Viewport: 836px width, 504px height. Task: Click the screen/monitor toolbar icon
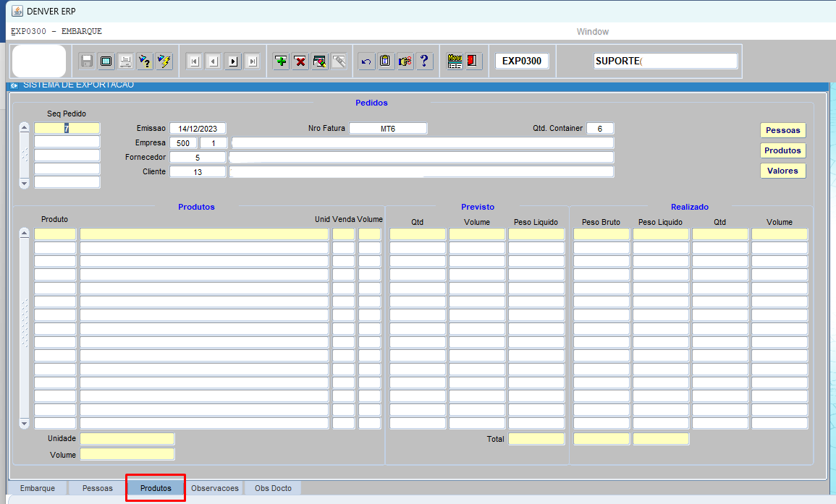[106, 61]
